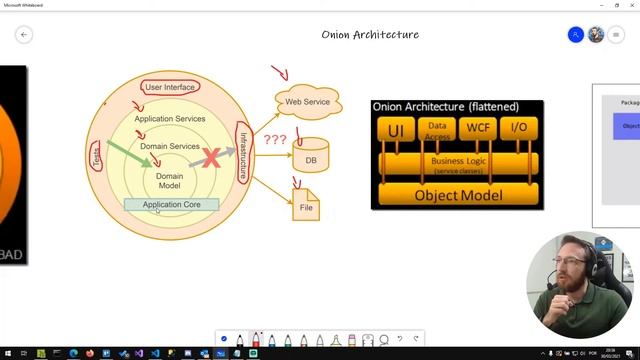
Task: Select the ruler tool
Action: click(368, 340)
